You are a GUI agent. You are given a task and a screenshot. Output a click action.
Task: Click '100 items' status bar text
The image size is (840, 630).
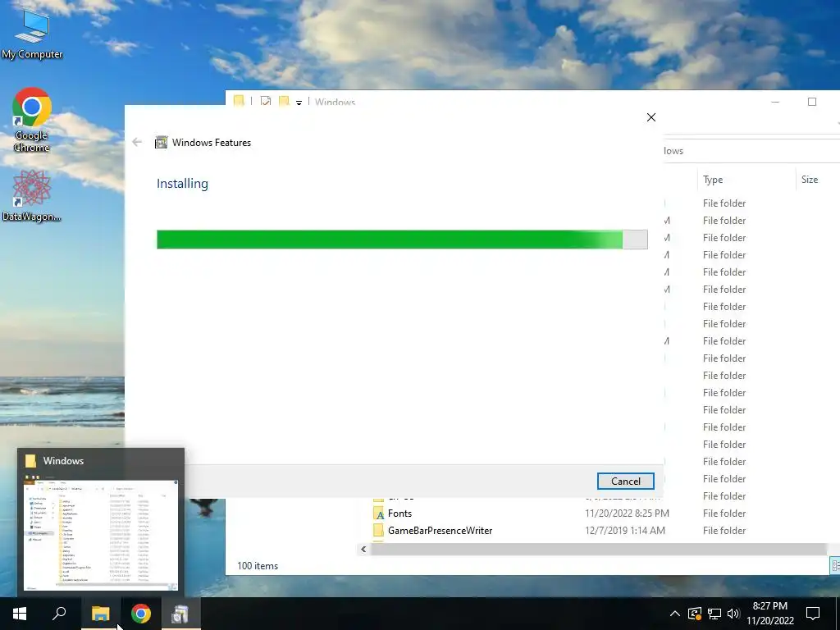[258, 566]
